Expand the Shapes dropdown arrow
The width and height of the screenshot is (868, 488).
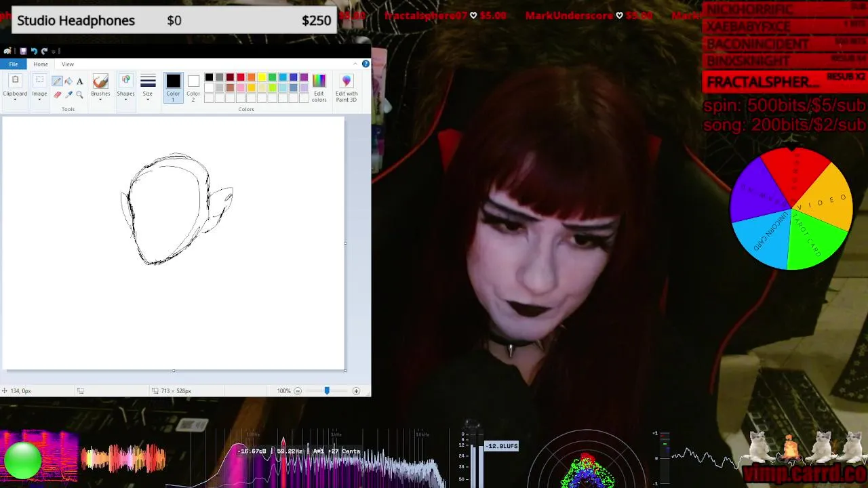(x=125, y=100)
